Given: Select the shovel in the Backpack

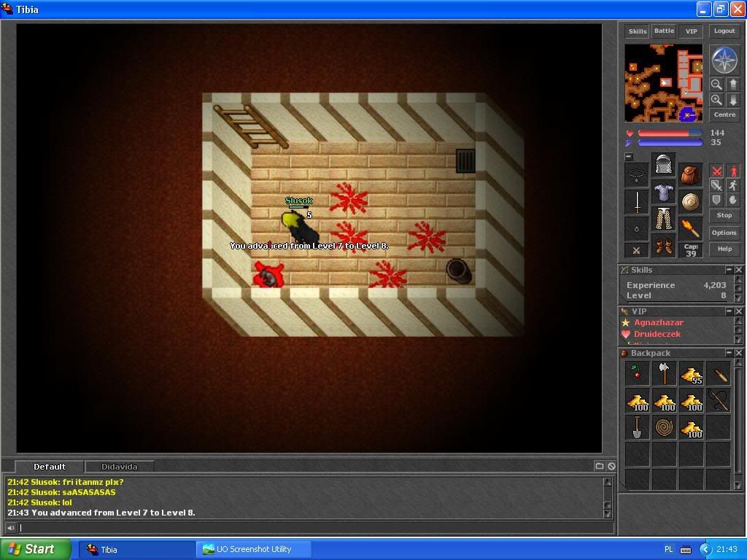Looking at the screenshot, I should pyautogui.click(x=638, y=427).
